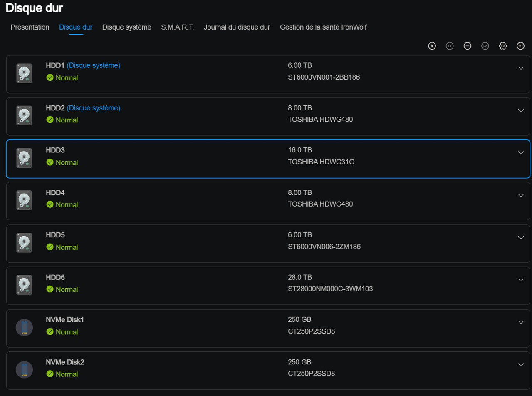Click the HDD2 hard drive icon
Viewport: 532px width, 396px height.
[24, 115]
